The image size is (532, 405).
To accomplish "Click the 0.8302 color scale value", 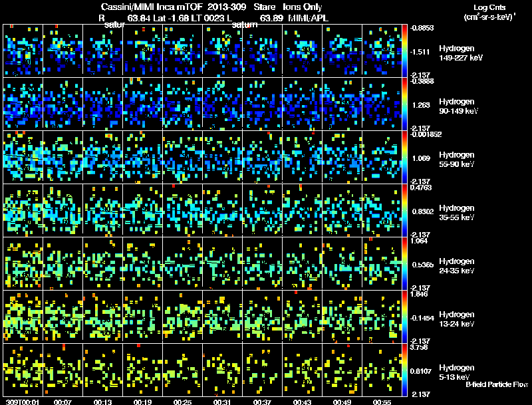I will tap(423, 211).
